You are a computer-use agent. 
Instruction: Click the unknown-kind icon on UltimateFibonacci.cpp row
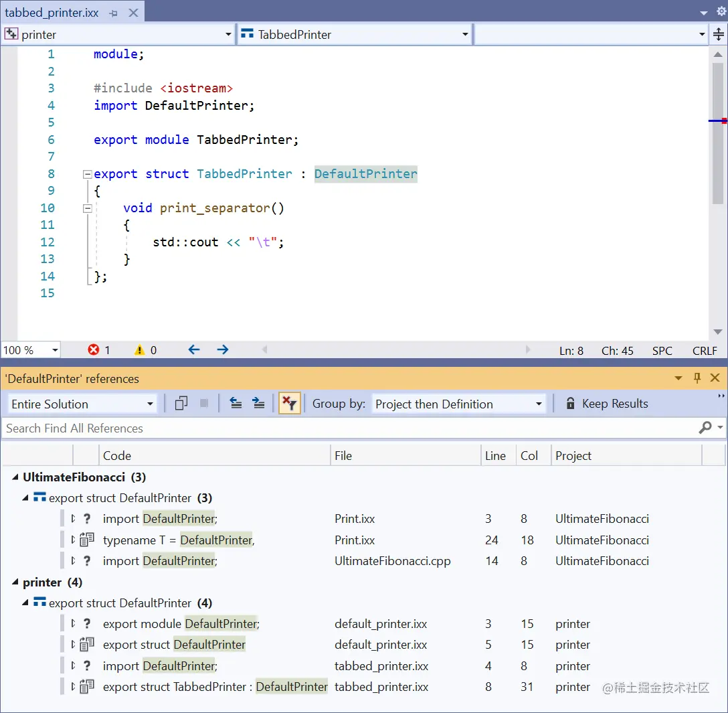click(87, 560)
